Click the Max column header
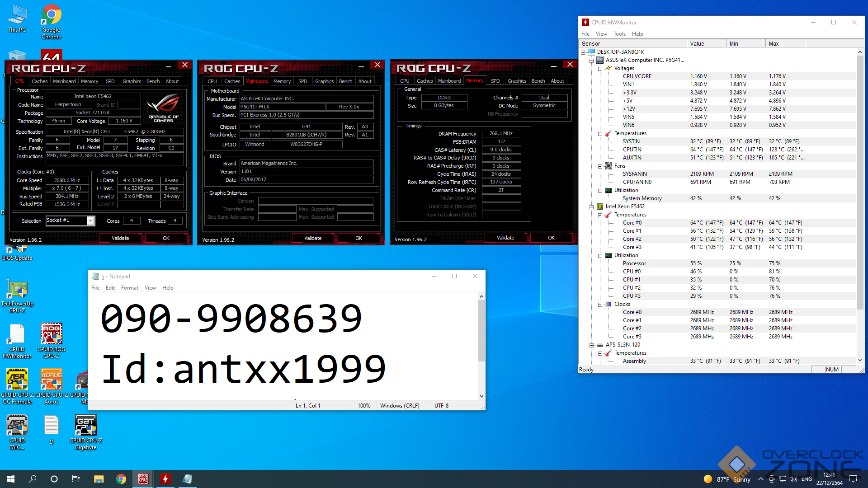 coord(786,44)
